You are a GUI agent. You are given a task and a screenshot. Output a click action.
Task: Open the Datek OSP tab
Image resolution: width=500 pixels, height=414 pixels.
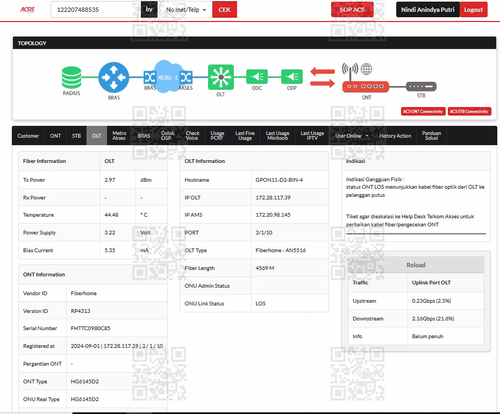[168, 135]
